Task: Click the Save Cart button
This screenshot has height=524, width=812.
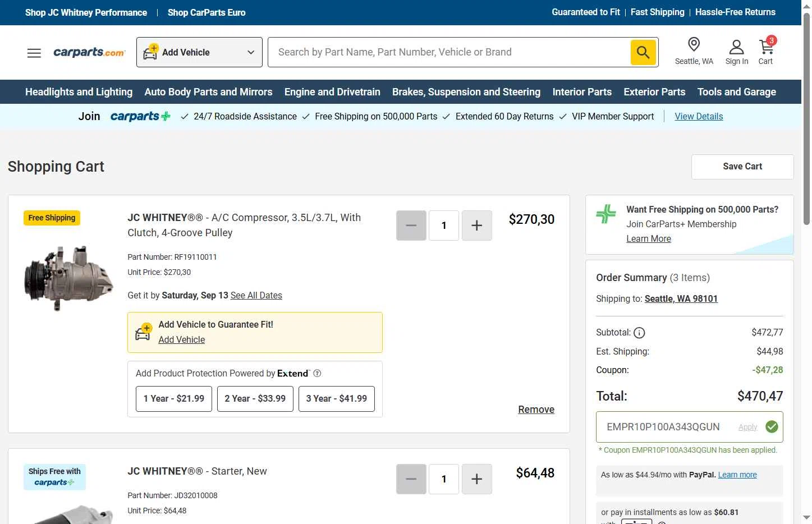Action: [x=742, y=167]
